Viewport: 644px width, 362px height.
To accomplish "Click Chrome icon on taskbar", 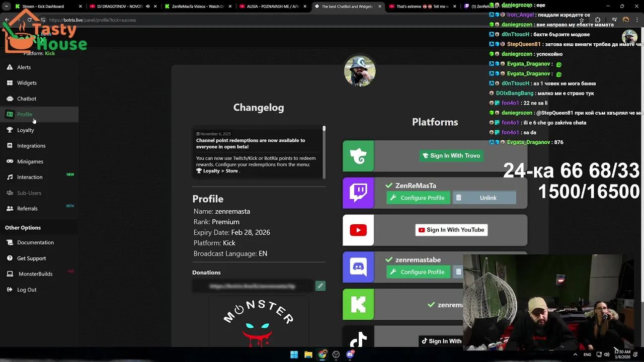I will [322, 354].
